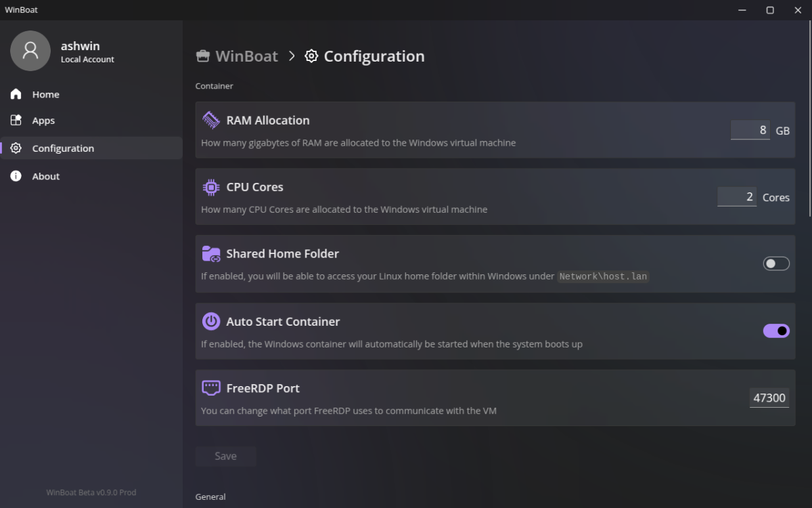
Task: Click the Shared Home Folder icon
Action: pyautogui.click(x=211, y=253)
